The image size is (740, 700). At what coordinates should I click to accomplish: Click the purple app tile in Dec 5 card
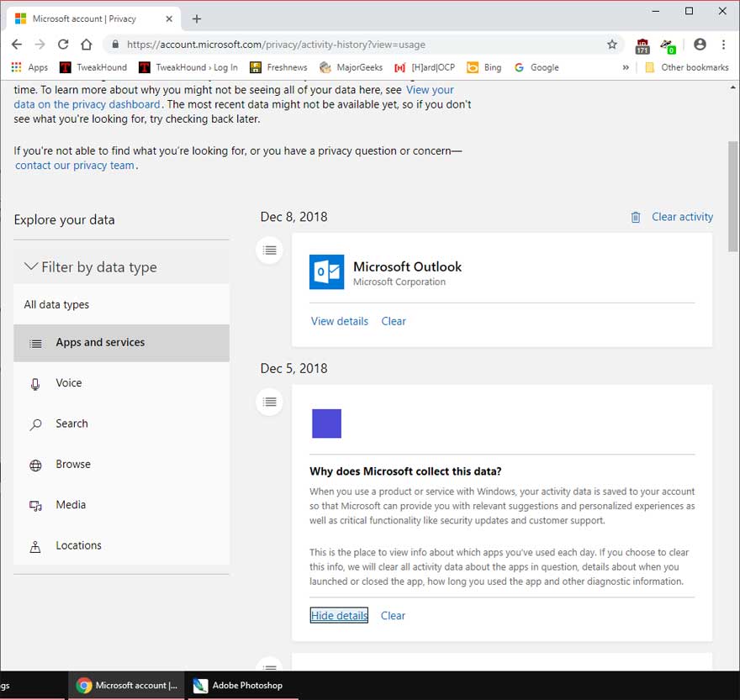pyautogui.click(x=326, y=424)
